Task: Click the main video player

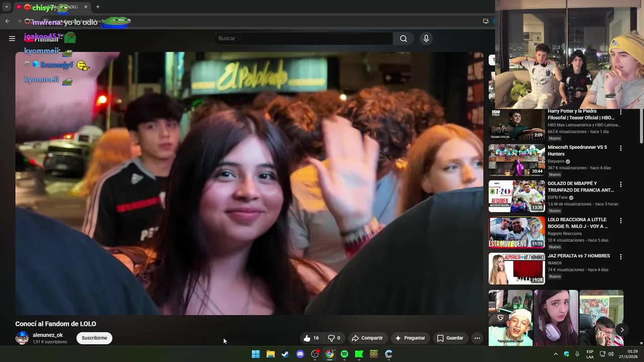Action: click(x=249, y=184)
